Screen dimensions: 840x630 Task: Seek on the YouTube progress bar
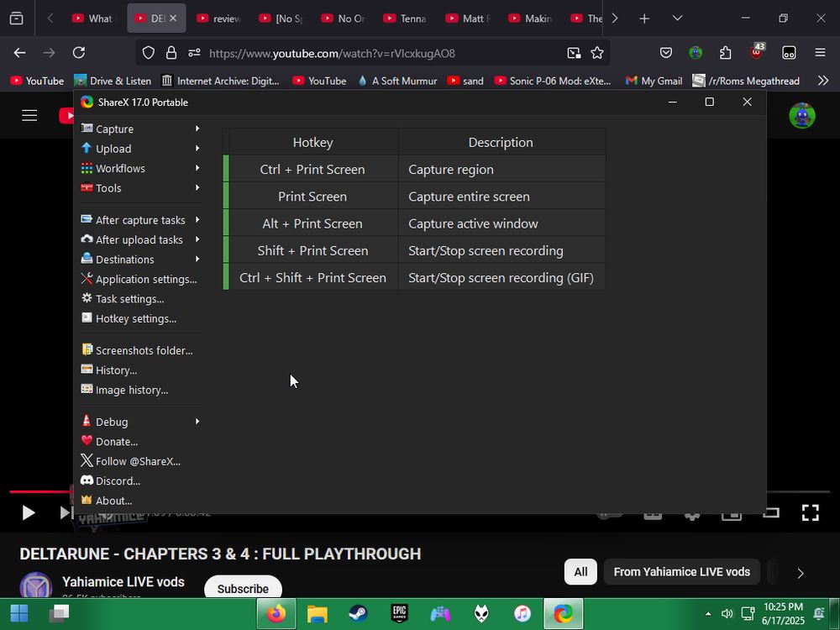419,491
